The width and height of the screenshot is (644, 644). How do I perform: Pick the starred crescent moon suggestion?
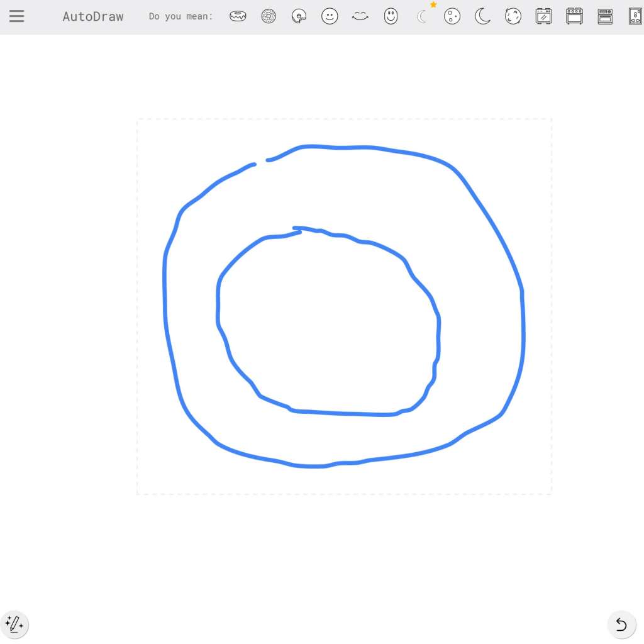[x=422, y=16]
